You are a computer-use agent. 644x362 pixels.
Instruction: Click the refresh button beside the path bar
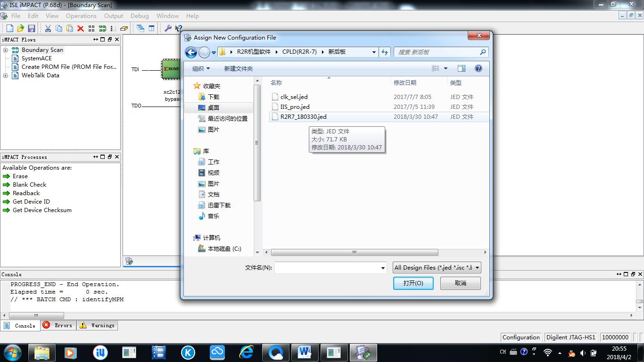click(385, 52)
